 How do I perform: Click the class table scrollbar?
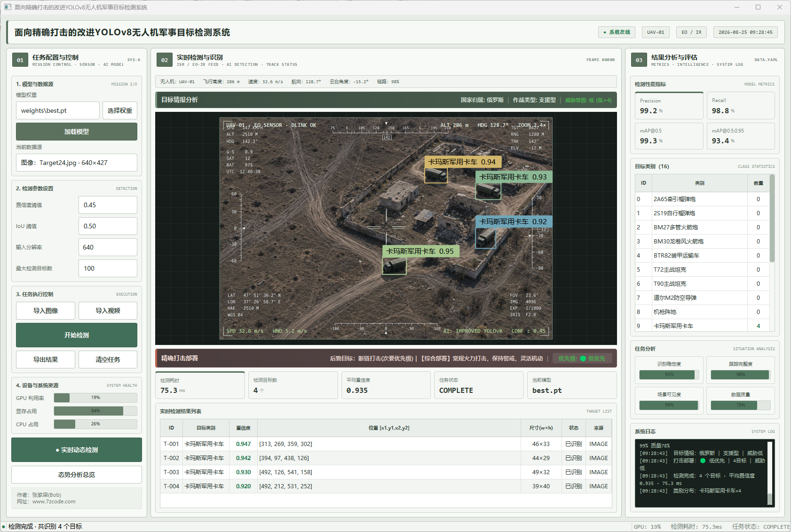[772, 219]
